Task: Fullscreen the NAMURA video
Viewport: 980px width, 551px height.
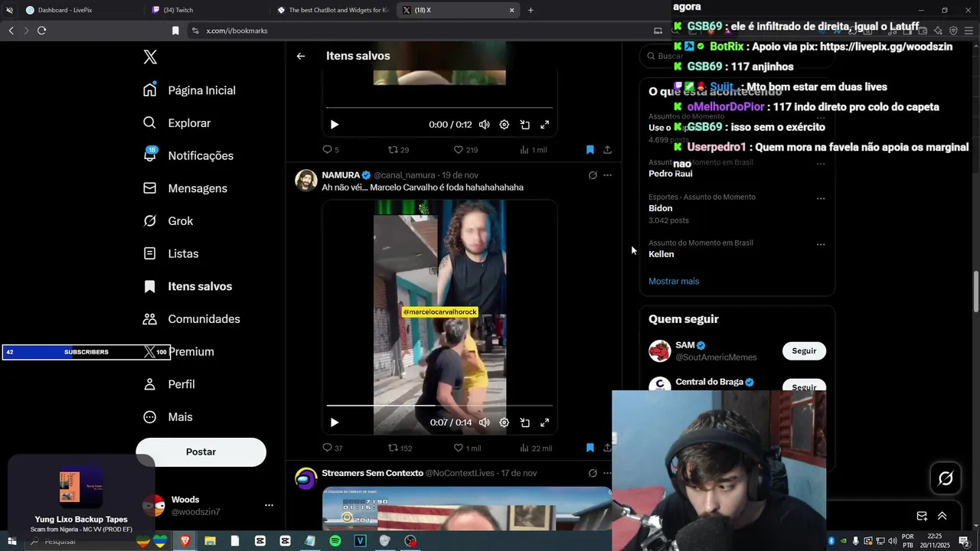Action: (545, 422)
